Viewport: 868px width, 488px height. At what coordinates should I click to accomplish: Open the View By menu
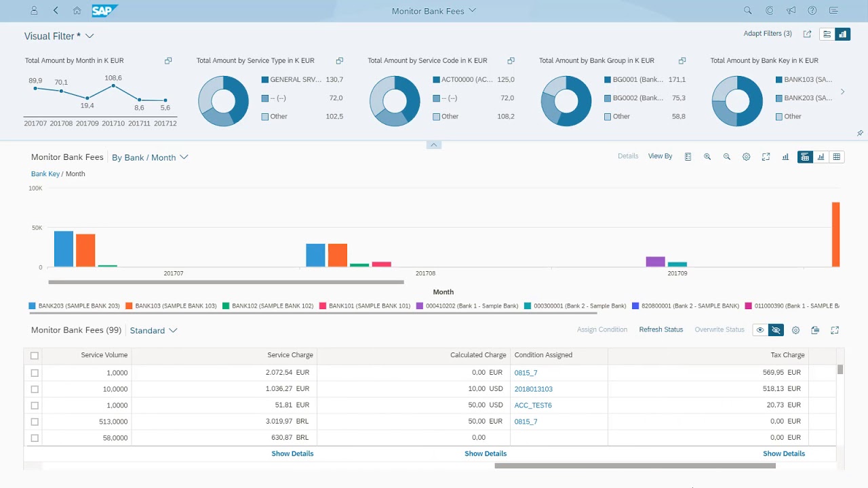click(660, 156)
